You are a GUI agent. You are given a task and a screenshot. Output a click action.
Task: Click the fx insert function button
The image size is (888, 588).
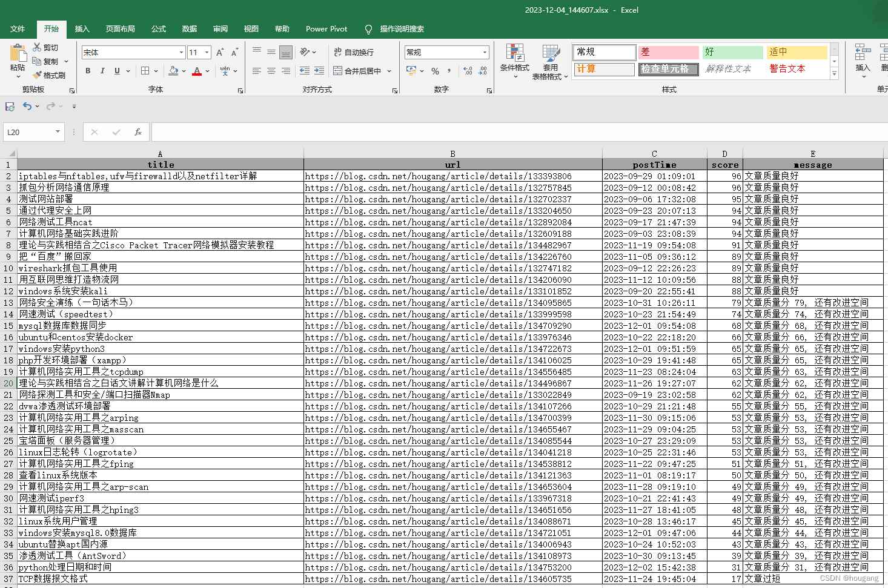(x=138, y=132)
